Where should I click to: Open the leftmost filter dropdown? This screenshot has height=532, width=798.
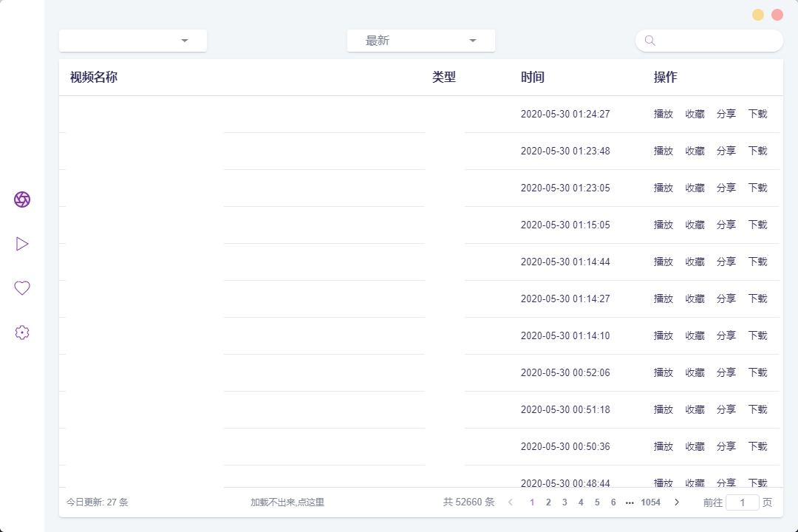tap(132, 41)
